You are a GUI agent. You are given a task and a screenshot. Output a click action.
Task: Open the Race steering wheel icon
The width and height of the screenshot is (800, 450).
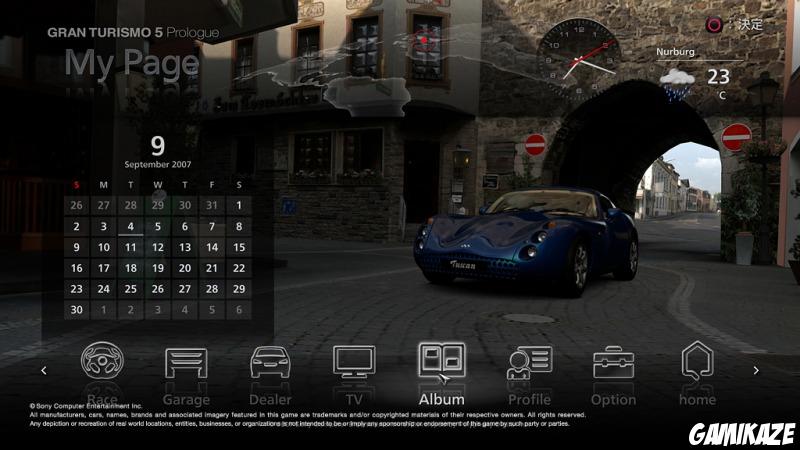pyautogui.click(x=102, y=361)
